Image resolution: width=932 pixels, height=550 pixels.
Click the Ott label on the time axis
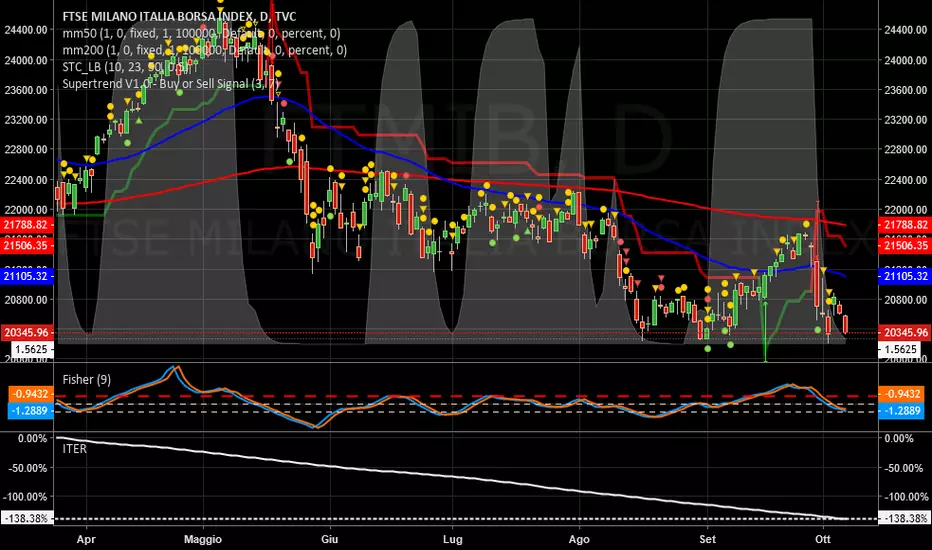(x=822, y=536)
